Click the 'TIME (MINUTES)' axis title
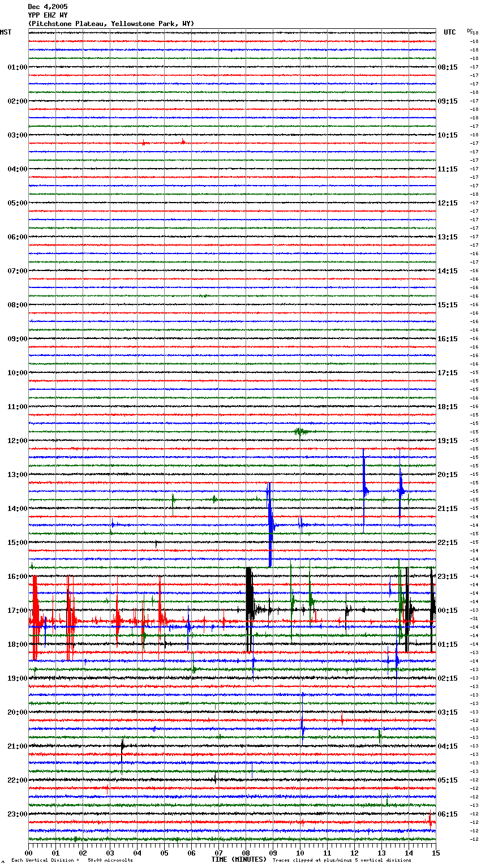481x868 pixels. click(239, 860)
